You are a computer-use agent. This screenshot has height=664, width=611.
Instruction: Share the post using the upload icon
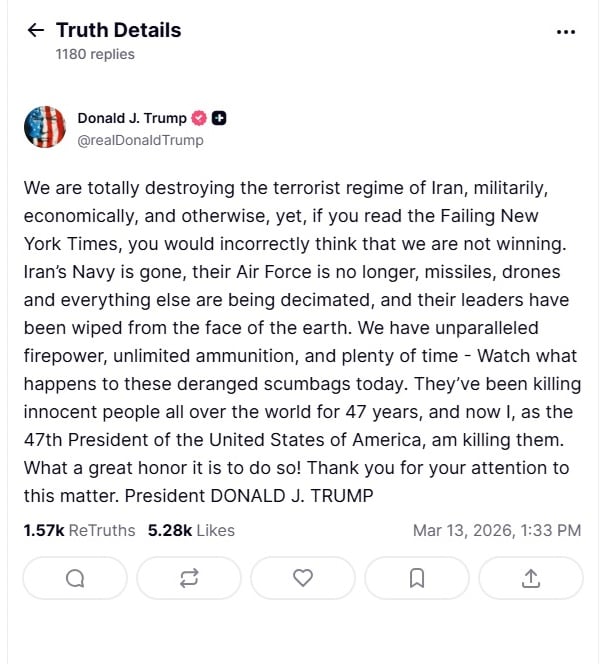point(531,578)
